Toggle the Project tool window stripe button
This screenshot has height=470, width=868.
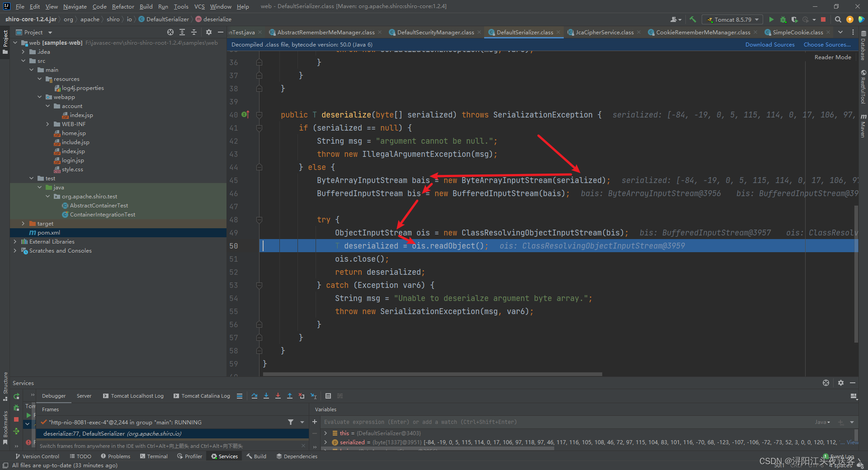click(5, 42)
